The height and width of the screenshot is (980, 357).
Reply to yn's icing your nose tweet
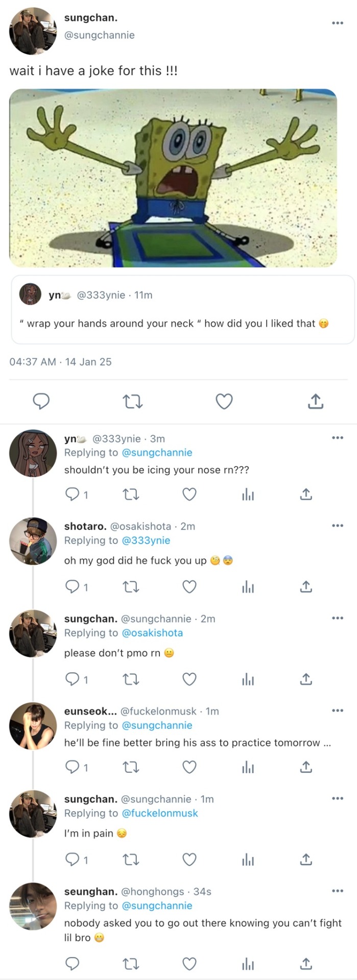[73, 494]
